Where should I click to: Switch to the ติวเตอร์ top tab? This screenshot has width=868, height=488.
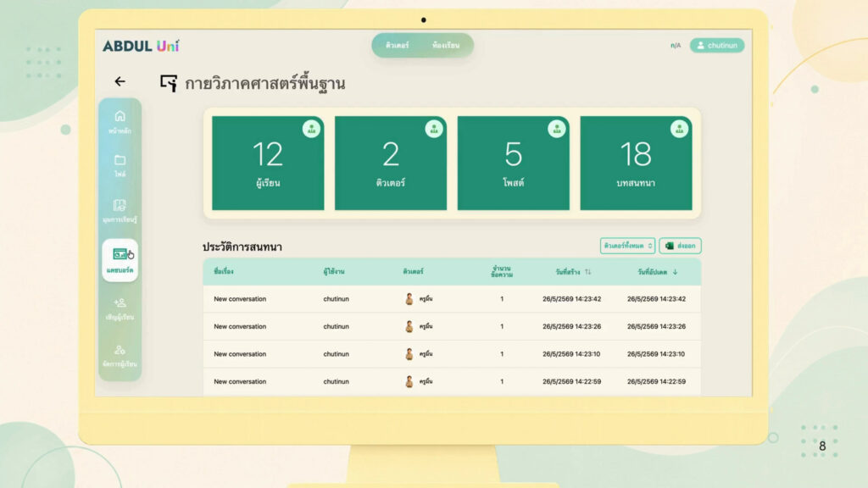tap(397, 46)
